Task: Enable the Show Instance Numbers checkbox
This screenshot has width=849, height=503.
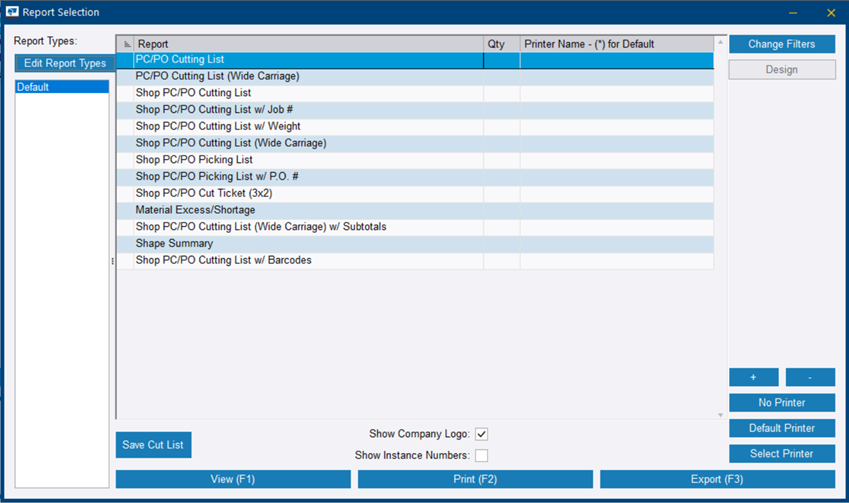Action: pos(481,456)
